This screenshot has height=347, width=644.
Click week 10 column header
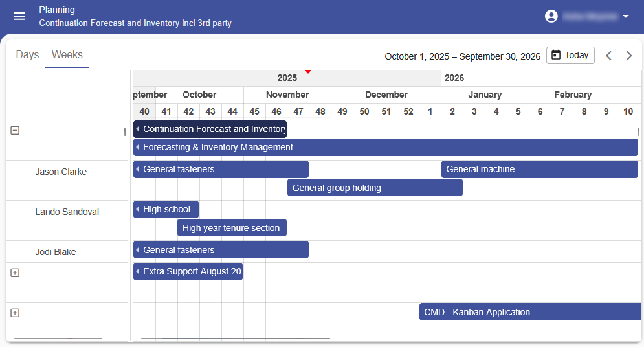(628, 112)
